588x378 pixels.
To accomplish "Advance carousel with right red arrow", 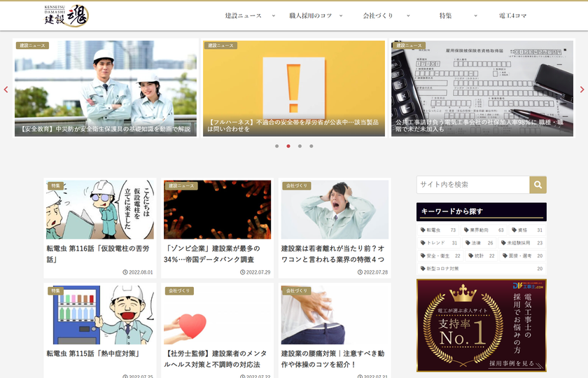I will coord(582,90).
